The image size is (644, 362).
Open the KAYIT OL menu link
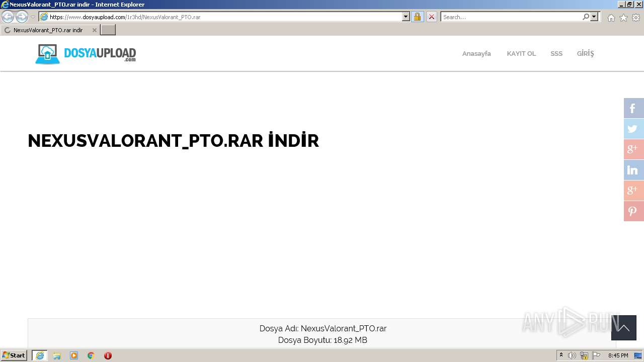pos(521,53)
